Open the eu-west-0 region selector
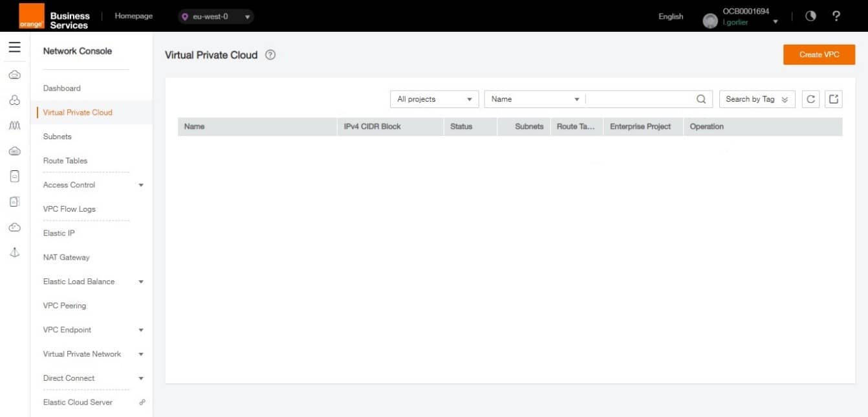 pyautogui.click(x=216, y=17)
